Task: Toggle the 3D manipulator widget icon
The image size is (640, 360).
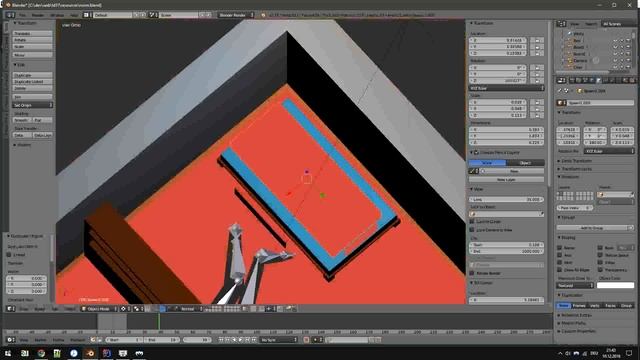Action: click(156, 309)
